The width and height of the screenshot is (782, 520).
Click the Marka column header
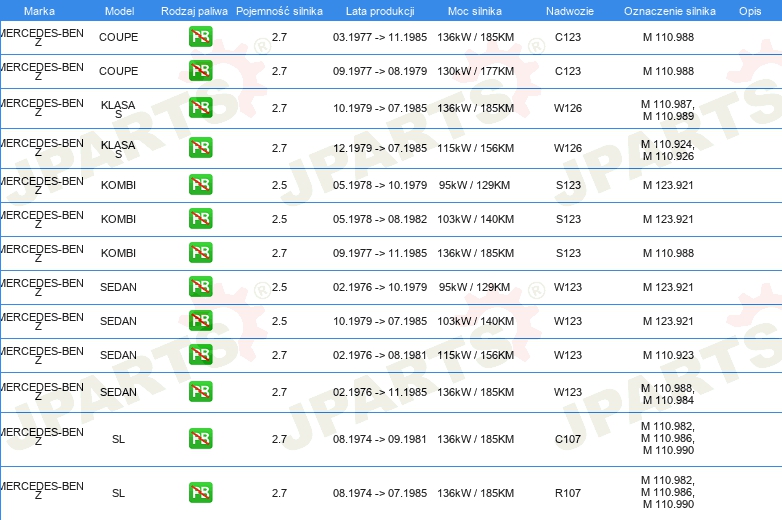click(x=39, y=11)
